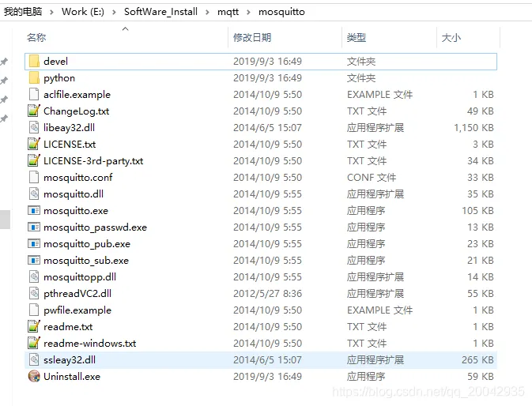Select the mosquitto.conf file name
Screen dimensions: 532x406
(78, 178)
